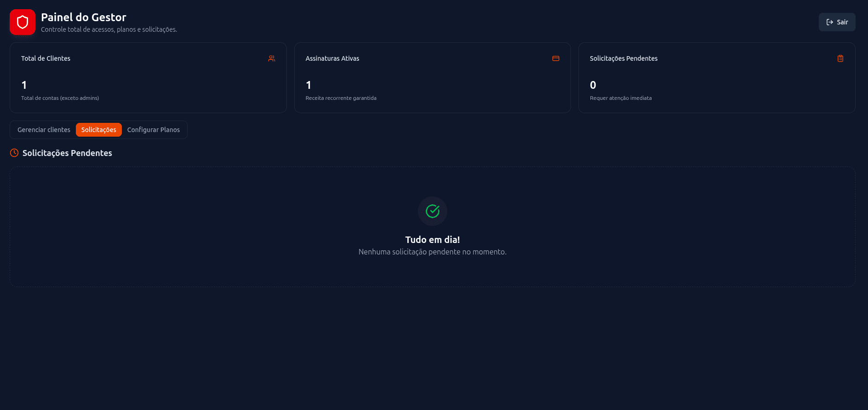
Task: Select the pending requests count of 0
Action: [x=593, y=85]
